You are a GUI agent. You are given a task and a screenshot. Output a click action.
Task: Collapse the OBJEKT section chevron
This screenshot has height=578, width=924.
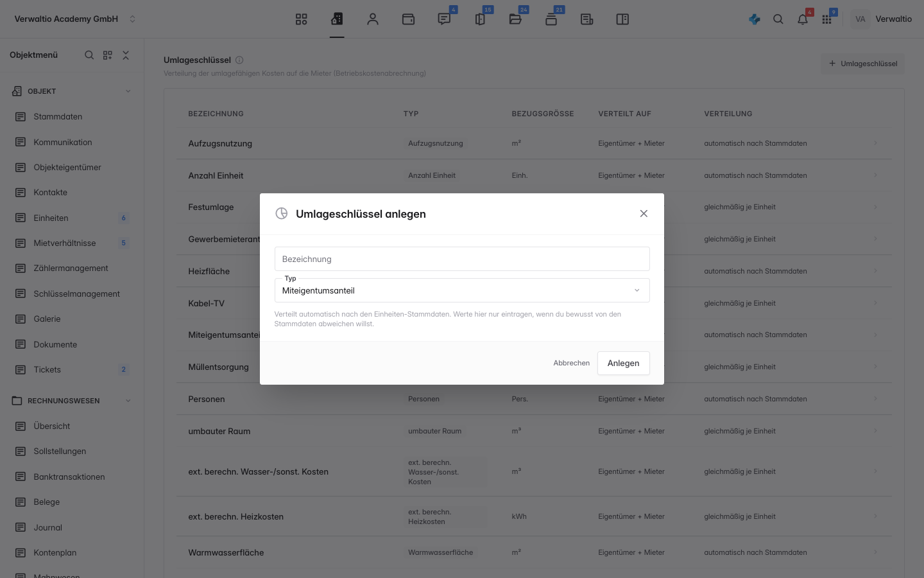(128, 91)
